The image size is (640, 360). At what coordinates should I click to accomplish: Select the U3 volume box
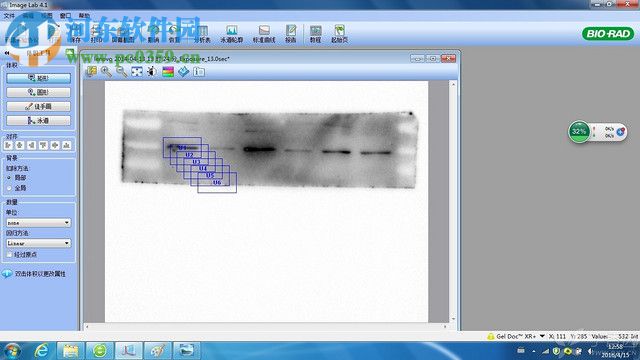[196, 162]
